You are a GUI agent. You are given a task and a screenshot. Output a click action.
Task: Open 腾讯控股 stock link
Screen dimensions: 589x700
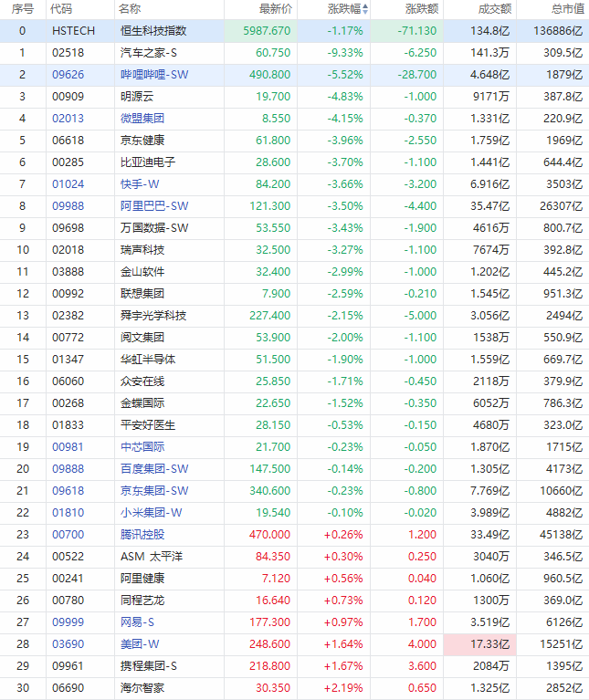142,535
